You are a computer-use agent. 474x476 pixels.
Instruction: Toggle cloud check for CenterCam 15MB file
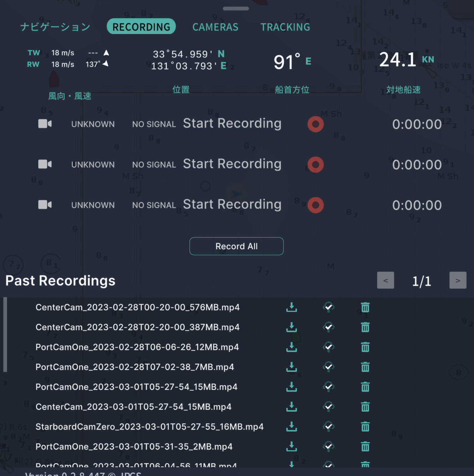tap(329, 407)
